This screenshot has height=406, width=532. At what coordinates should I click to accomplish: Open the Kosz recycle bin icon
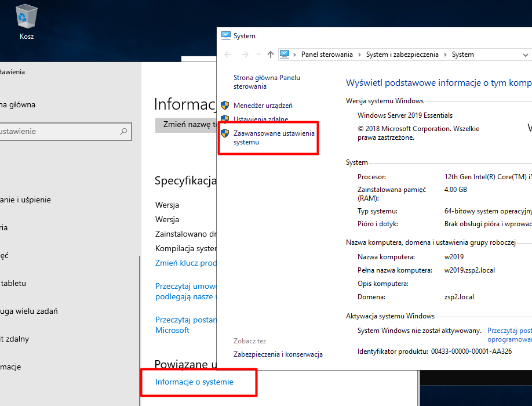click(x=27, y=17)
